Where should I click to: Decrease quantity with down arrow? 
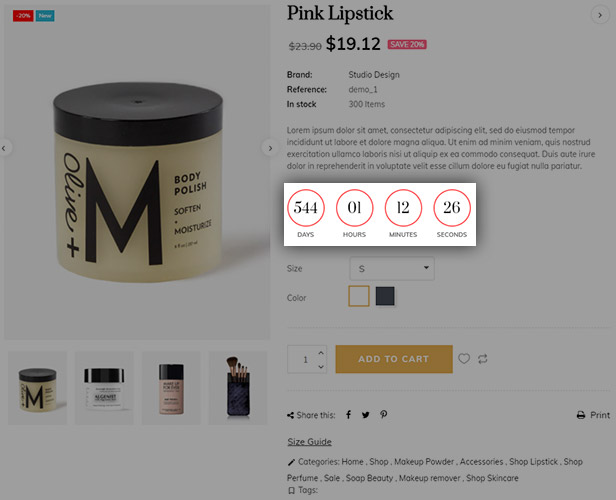[321, 366]
